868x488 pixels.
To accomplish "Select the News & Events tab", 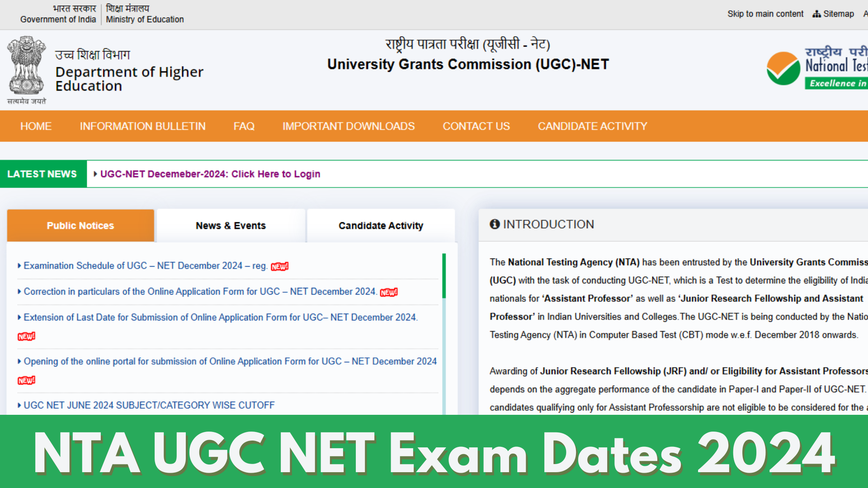I will [x=231, y=225].
